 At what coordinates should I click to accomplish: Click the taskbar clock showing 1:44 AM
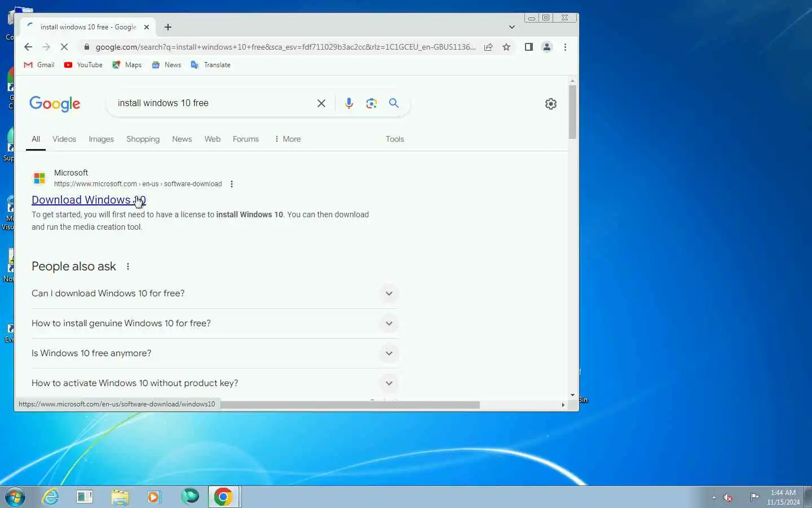pos(783,497)
